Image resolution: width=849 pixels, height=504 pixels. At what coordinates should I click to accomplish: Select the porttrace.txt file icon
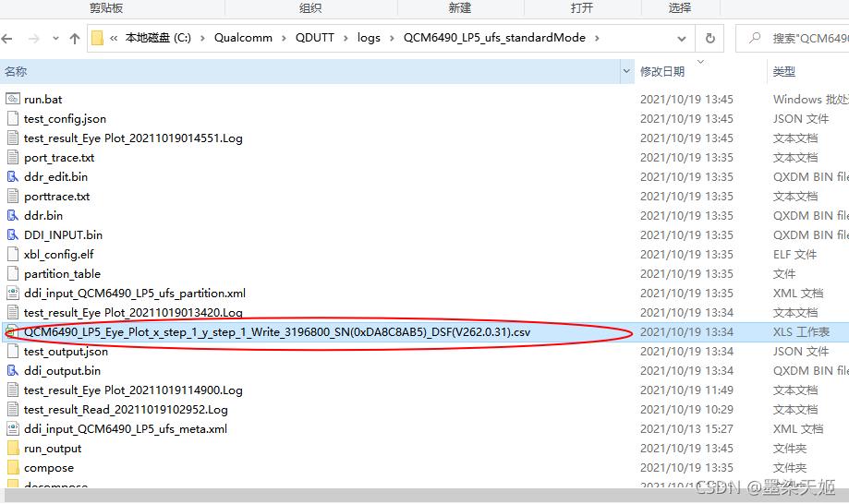click(13, 197)
